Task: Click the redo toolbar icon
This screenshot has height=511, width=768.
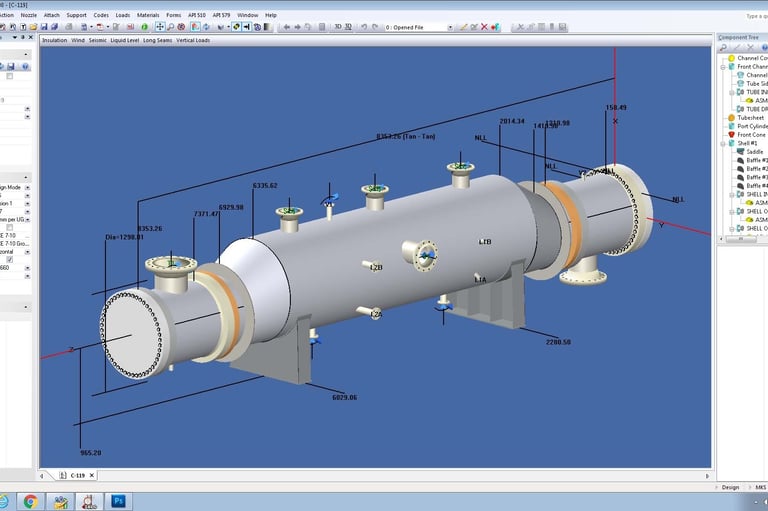Action: click(x=375, y=27)
